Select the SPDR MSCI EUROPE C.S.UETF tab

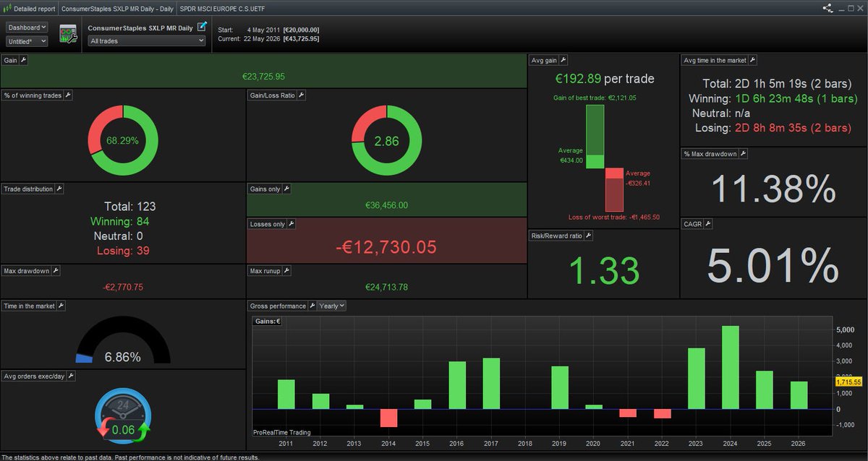coord(222,9)
